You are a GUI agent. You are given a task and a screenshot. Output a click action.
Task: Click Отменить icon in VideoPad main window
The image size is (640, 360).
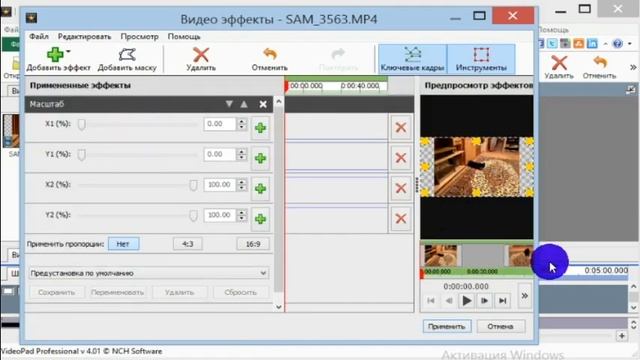600,62
